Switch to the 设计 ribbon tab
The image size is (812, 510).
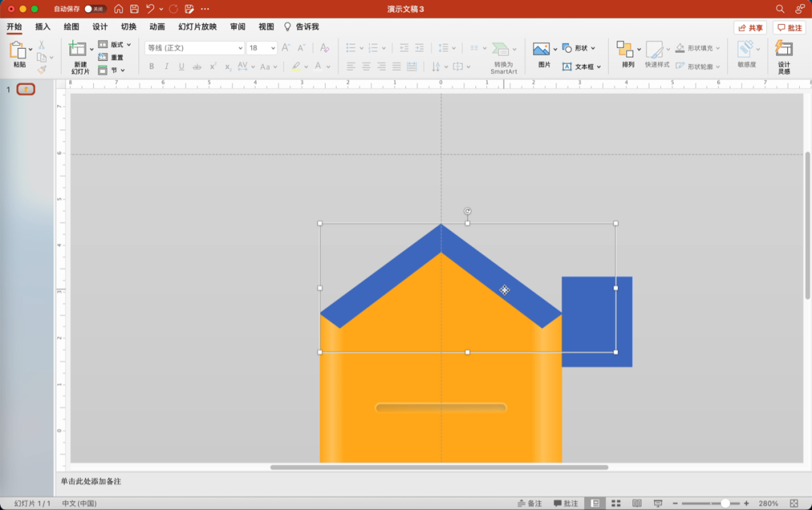(x=100, y=27)
